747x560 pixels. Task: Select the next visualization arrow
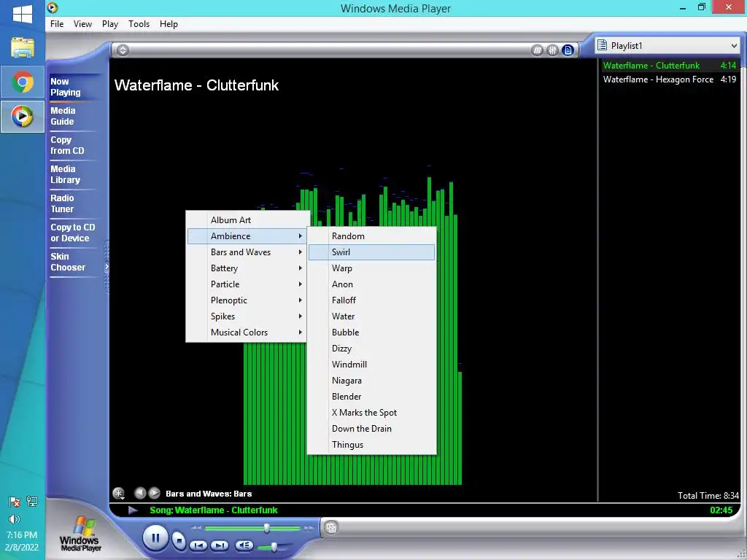pyautogui.click(x=155, y=493)
